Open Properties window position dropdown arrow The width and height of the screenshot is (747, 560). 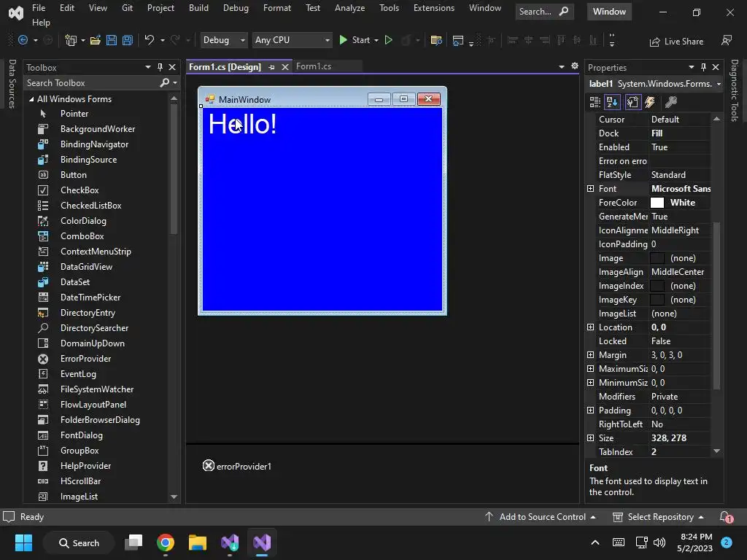pyautogui.click(x=692, y=67)
